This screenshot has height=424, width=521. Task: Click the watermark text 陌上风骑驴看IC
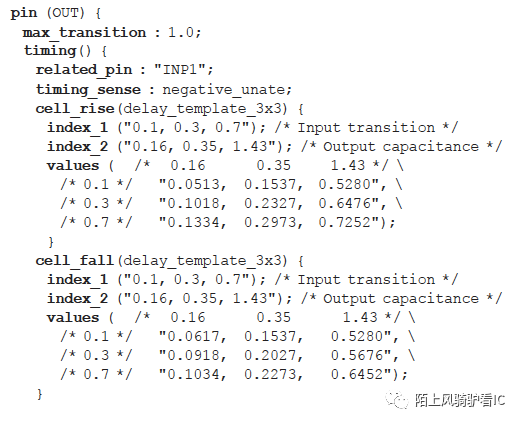[460, 400]
